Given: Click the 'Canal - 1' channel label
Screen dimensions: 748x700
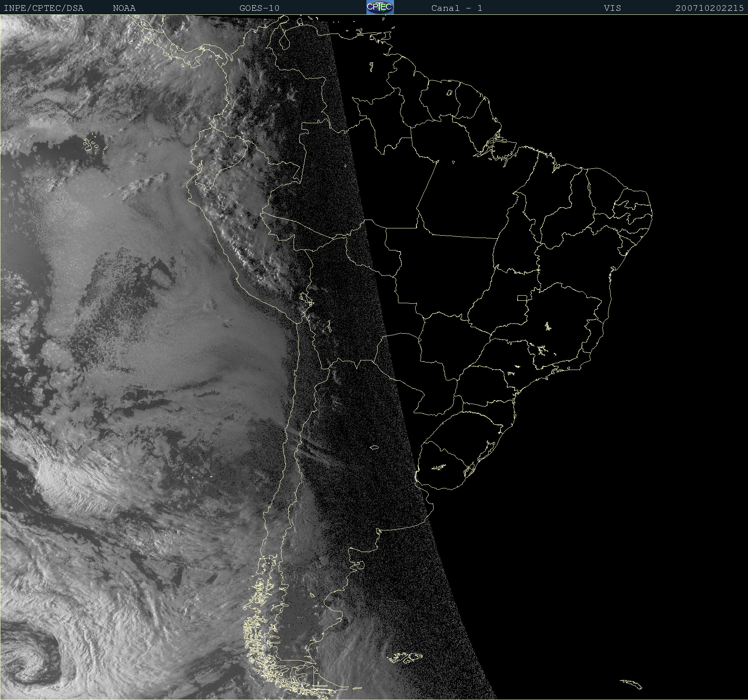Looking at the screenshot, I should (457, 8).
